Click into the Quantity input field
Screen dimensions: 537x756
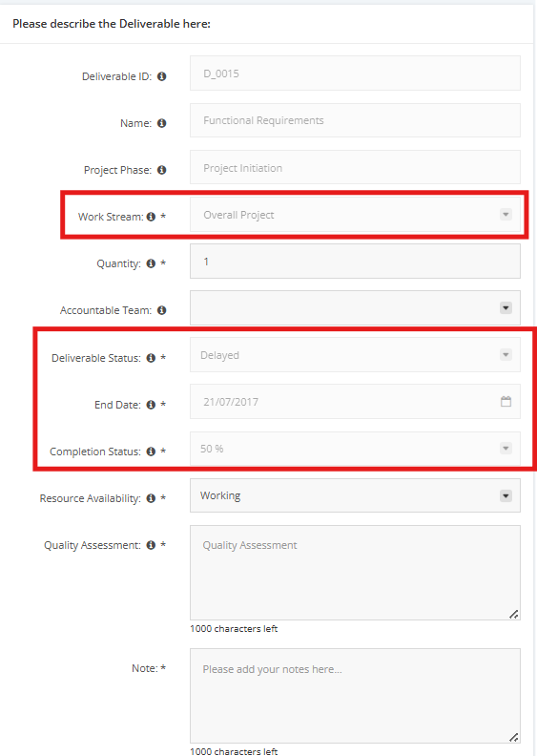[355, 261]
